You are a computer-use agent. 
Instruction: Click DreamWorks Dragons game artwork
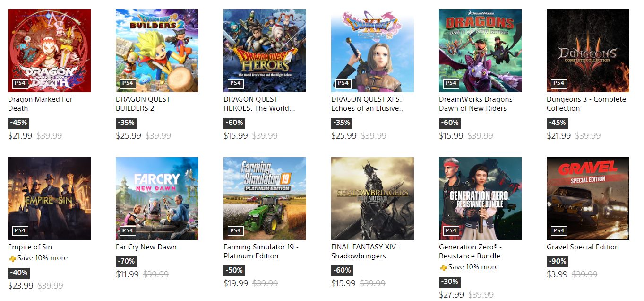(x=480, y=51)
